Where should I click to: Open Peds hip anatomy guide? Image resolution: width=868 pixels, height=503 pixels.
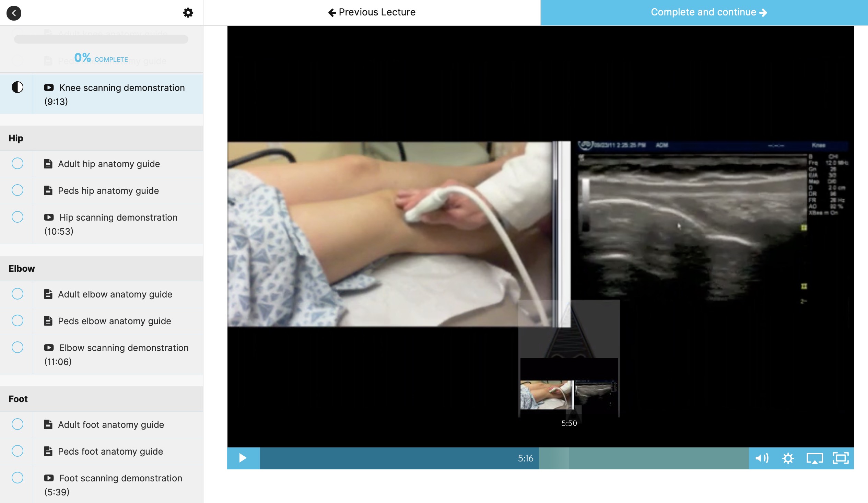click(x=108, y=190)
